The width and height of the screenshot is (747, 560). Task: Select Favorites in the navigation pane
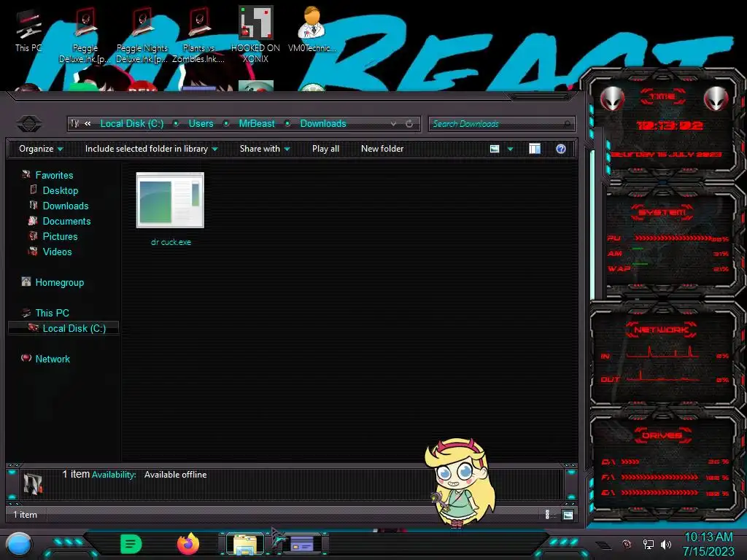click(x=54, y=175)
